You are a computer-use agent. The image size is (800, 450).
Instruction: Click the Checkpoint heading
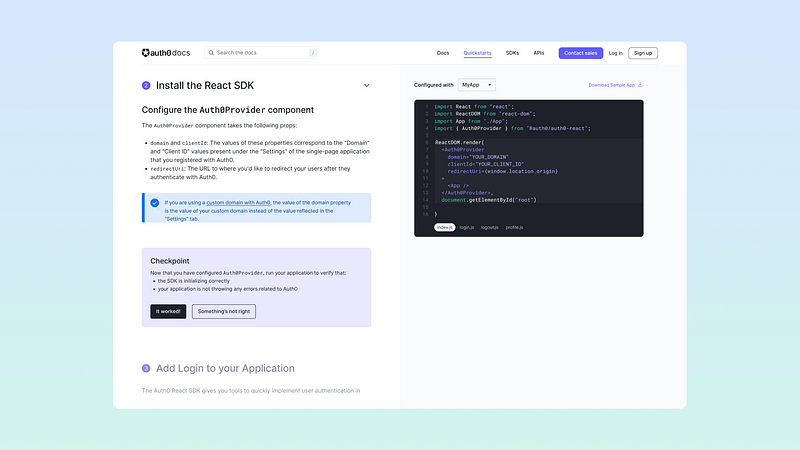coord(169,261)
